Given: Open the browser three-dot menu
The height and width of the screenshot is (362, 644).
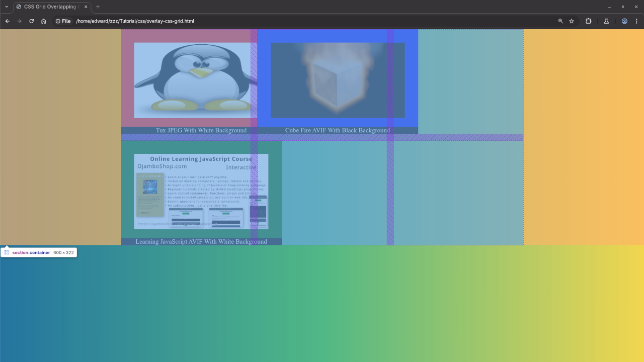Looking at the screenshot, I should (636, 21).
